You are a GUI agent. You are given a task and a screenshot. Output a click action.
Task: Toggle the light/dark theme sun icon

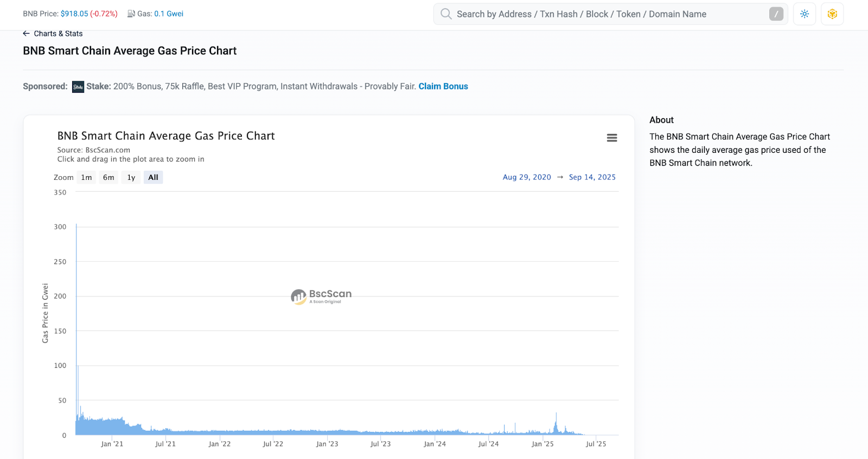(805, 14)
